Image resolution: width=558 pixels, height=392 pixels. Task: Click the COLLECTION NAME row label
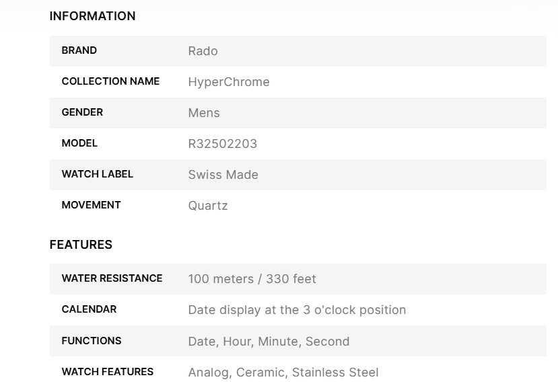pos(110,81)
